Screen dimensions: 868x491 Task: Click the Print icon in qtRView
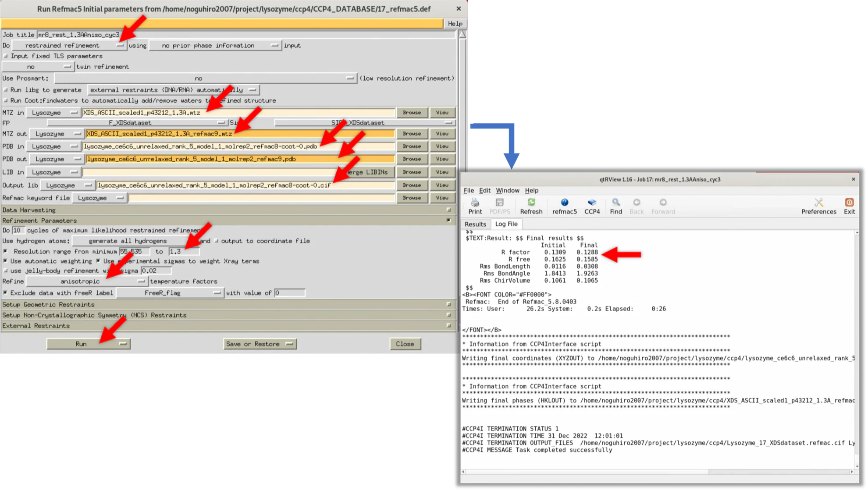[475, 206]
